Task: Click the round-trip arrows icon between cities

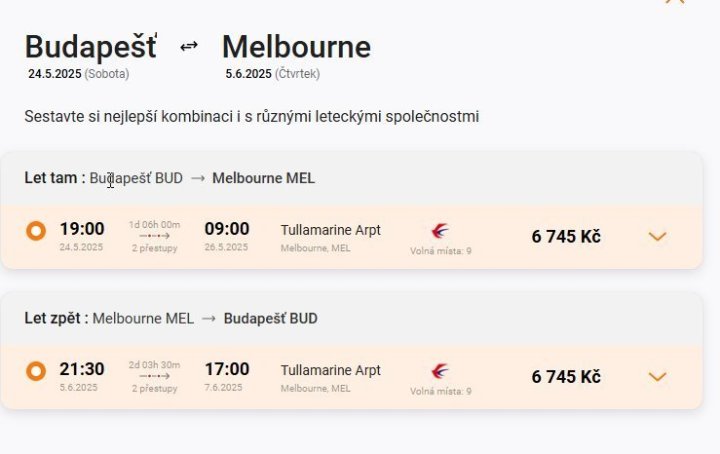Action: (x=189, y=46)
